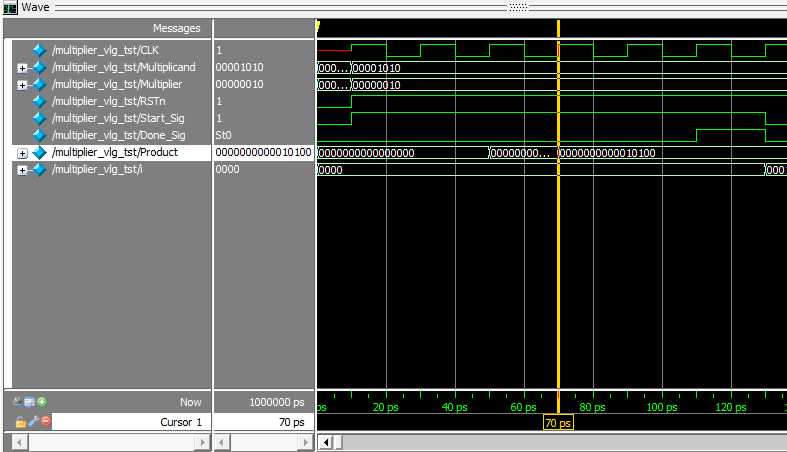Click the Wave title bar drag grip
Viewport: 787px width, 452px height.
point(518,8)
